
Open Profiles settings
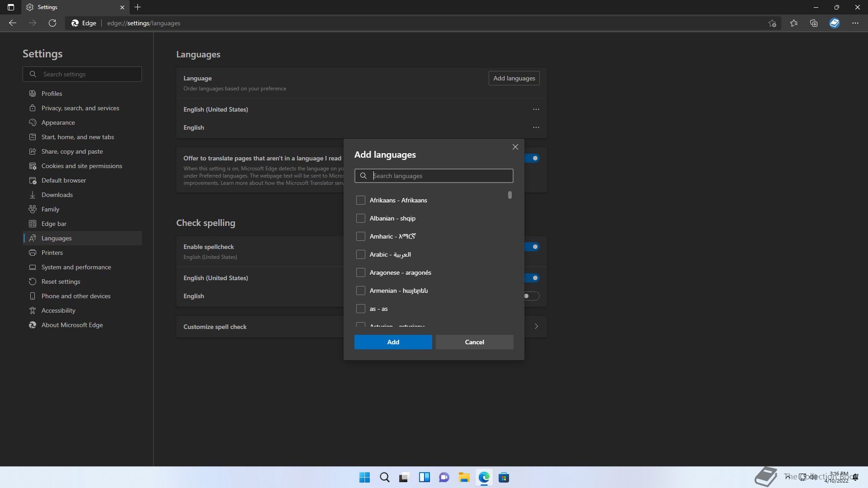[82, 94]
